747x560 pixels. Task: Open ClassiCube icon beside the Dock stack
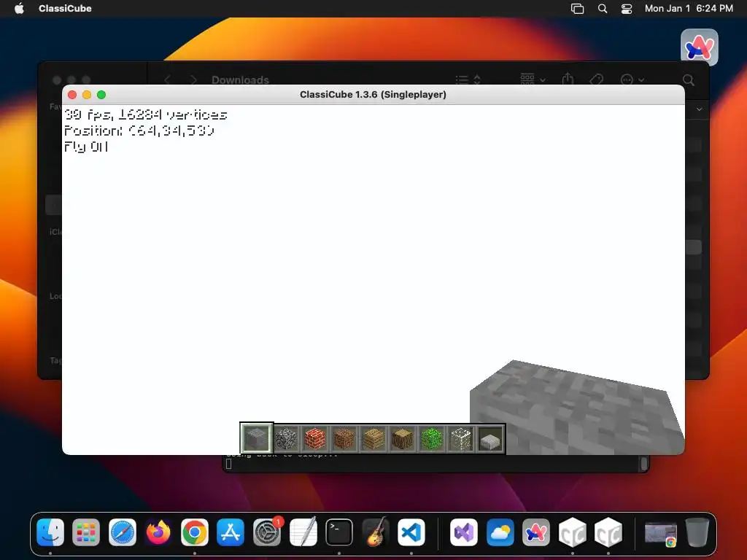[x=608, y=532]
